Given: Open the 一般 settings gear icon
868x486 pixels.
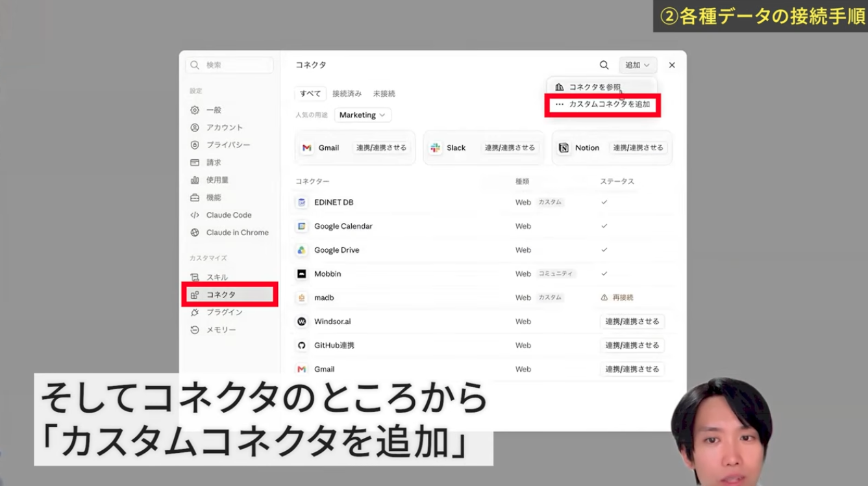Looking at the screenshot, I should tap(195, 110).
